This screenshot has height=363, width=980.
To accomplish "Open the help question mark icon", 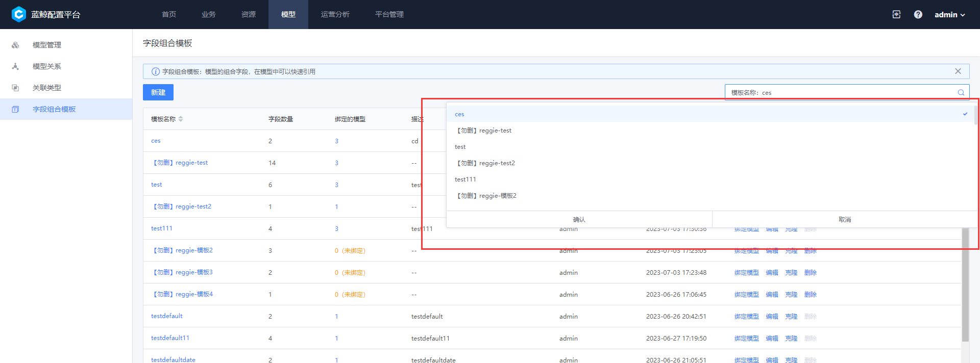I will pyautogui.click(x=918, y=14).
